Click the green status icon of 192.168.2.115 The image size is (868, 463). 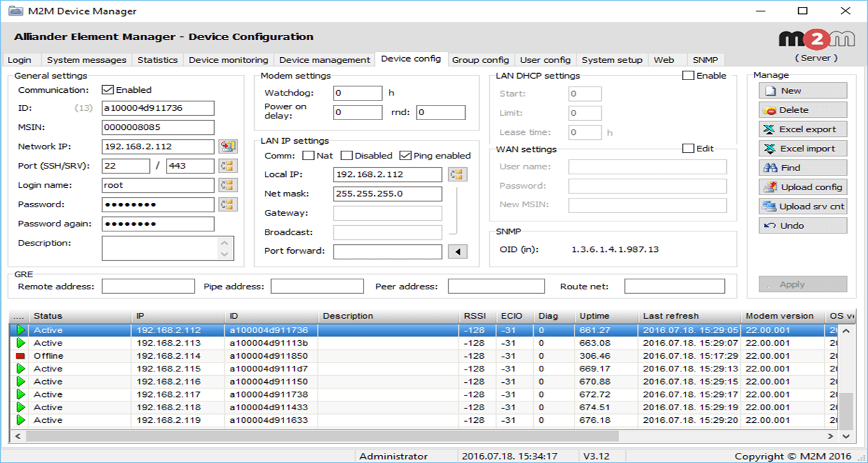click(21, 369)
